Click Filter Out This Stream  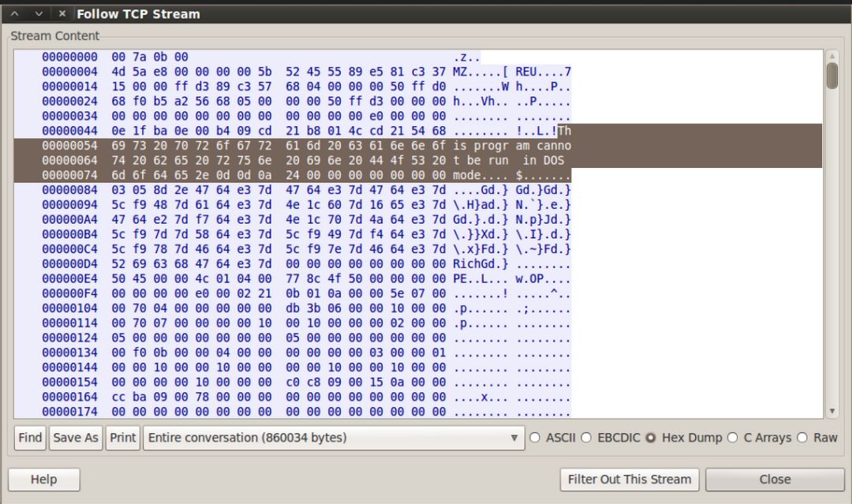[x=630, y=480]
